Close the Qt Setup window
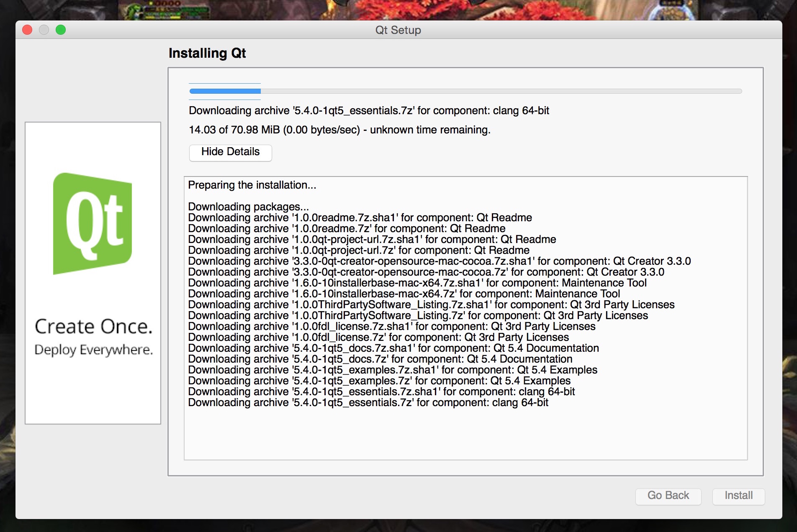 pyautogui.click(x=27, y=30)
